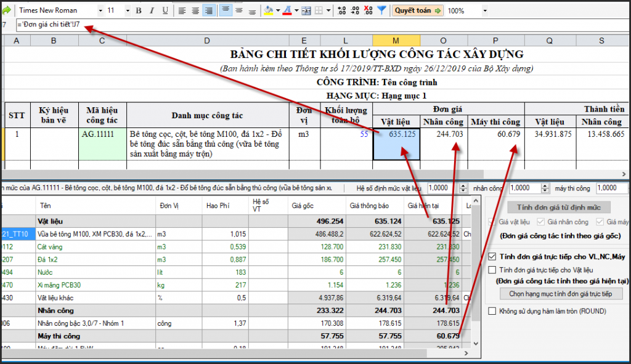631x364 pixels.
Task: Toggle italic formatting
Action: pos(152,10)
